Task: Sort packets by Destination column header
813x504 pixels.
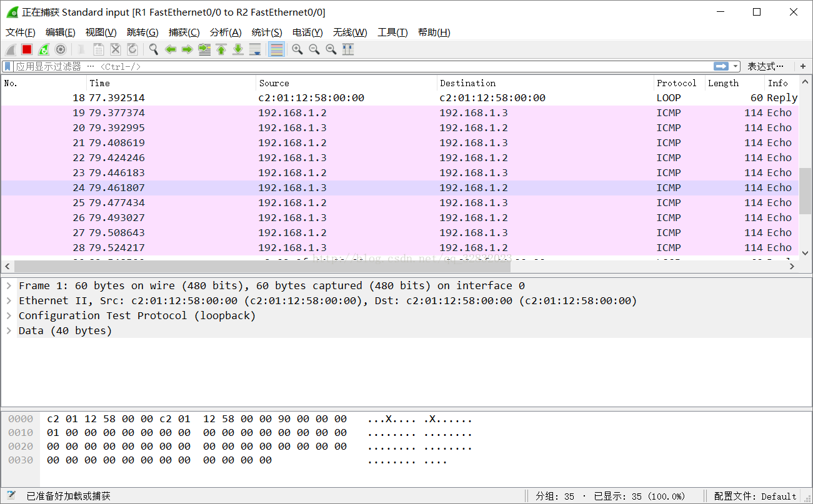Action: [546, 83]
